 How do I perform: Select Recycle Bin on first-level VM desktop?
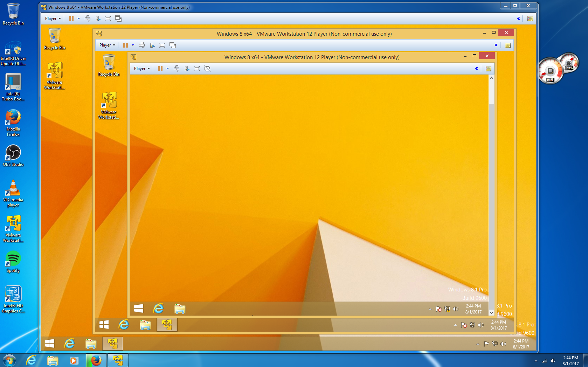pos(55,39)
